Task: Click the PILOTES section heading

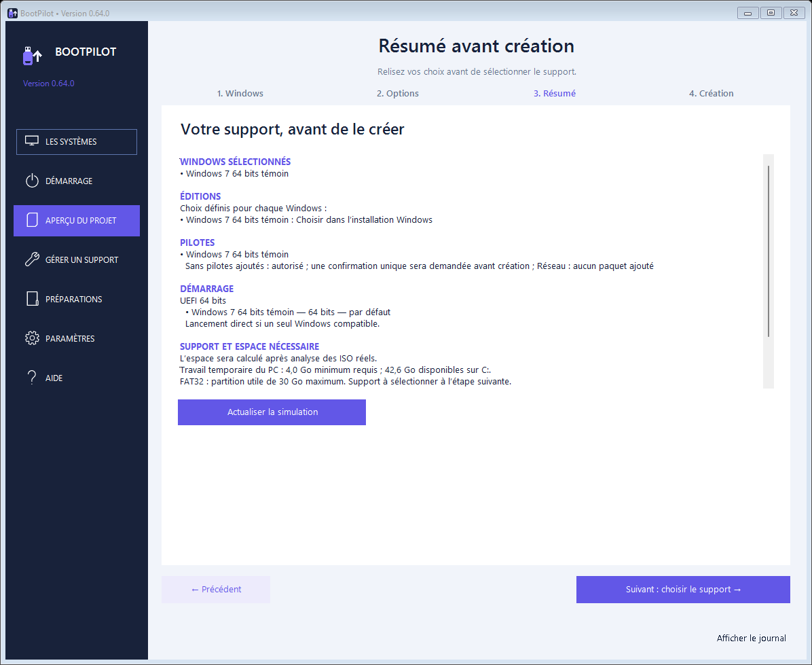Action: tap(198, 242)
